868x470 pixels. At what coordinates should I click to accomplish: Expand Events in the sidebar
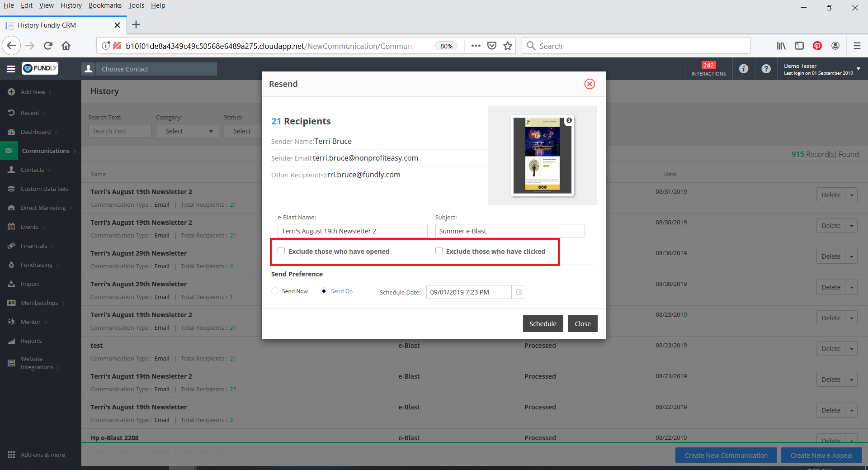pos(30,227)
